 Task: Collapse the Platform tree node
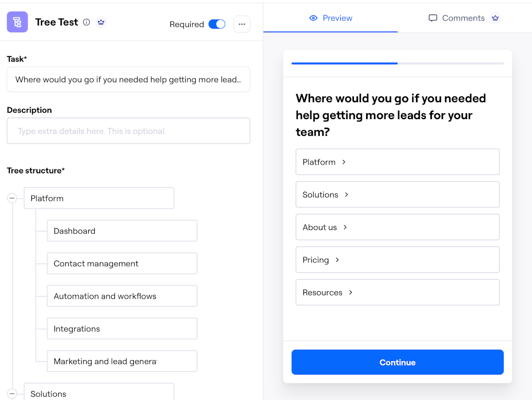[12, 198]
